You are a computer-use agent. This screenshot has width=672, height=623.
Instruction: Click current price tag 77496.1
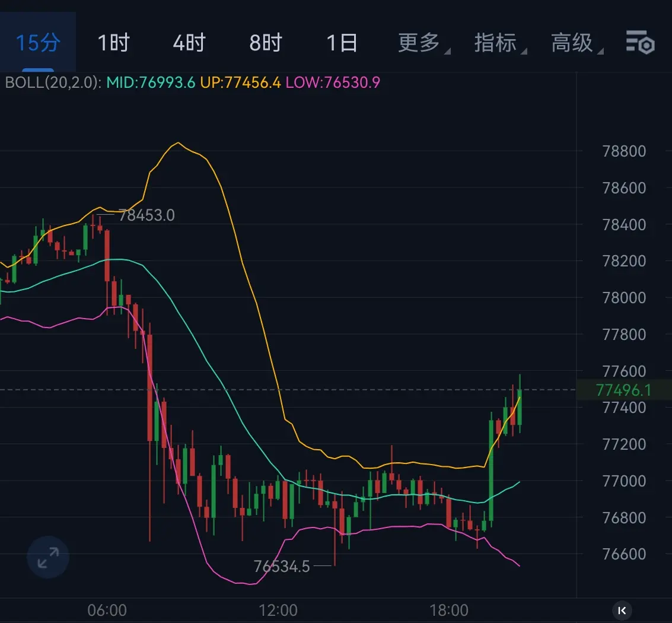623,390
